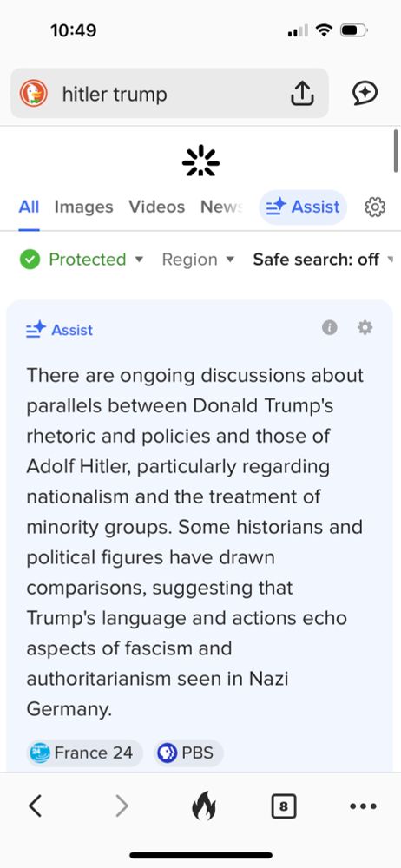Go back with the left arrow
The height and width of the screenshot is (868, 401).
(x=36, y=806)
